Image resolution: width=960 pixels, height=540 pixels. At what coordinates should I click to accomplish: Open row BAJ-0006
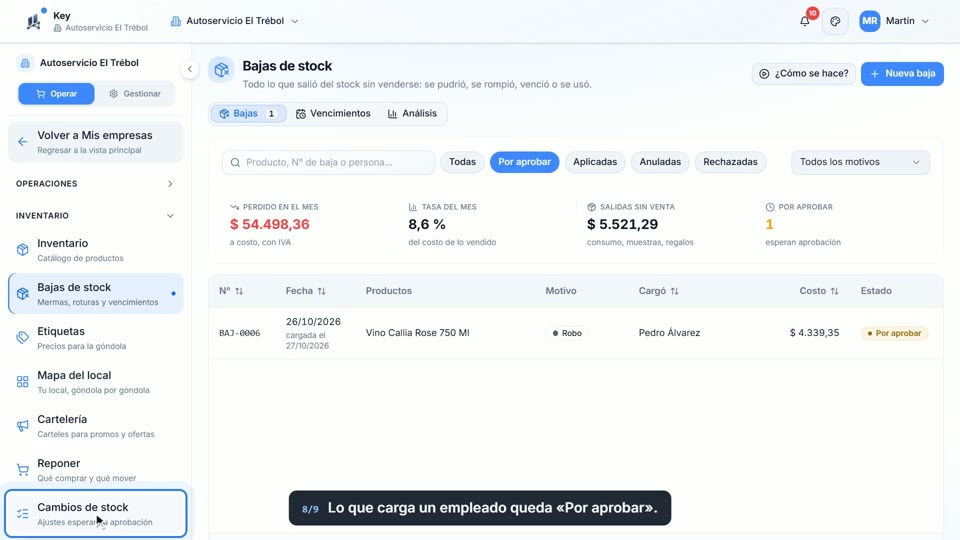[x=576, y=333]
